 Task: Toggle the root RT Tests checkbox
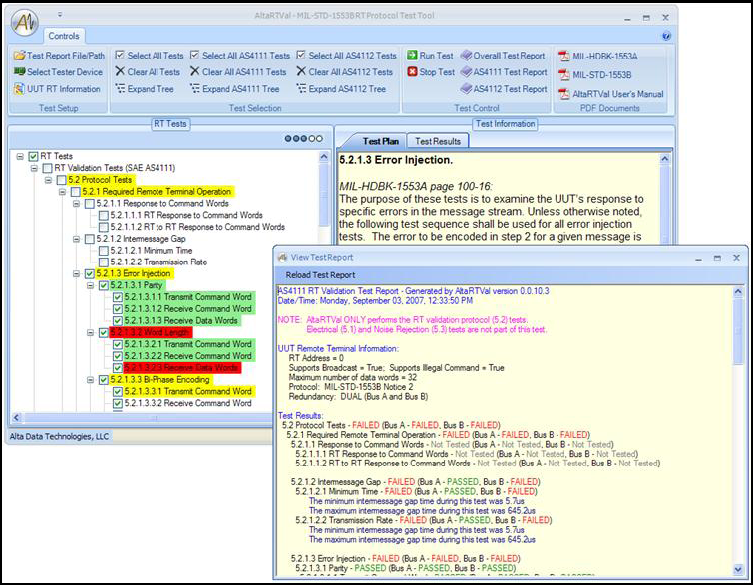[33, 156]
